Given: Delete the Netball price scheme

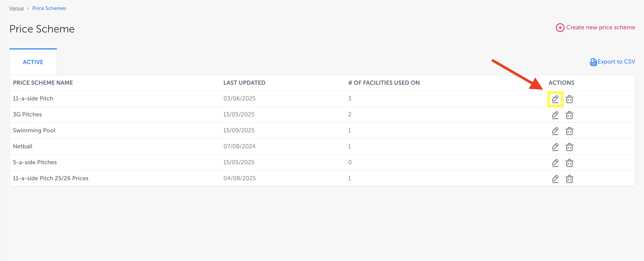Looking at the screenshot, I should pyautogui.click(x=569, y=147).
